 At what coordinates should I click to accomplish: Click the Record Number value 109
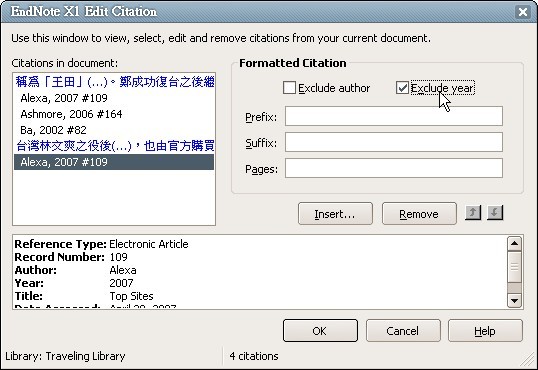pyautogui.click(x=118, y=257)
